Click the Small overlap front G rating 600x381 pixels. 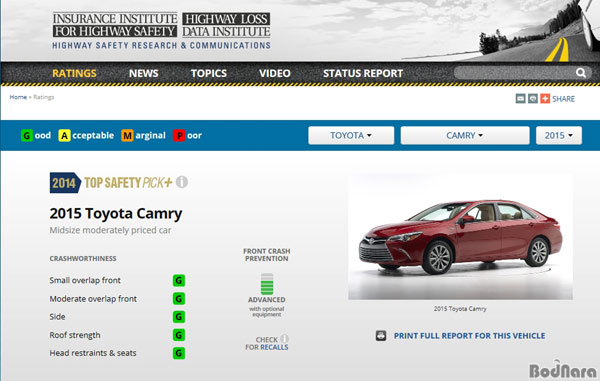tap(179, 280)
